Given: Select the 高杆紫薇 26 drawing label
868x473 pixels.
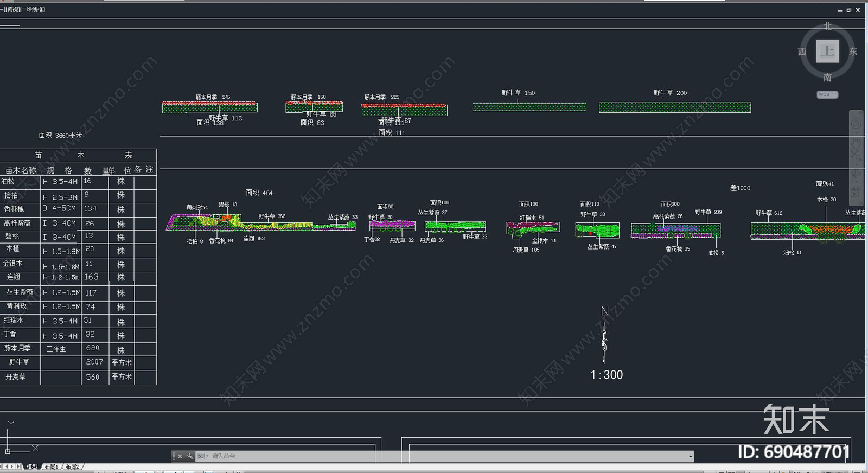Looking at the screenshot, I should click(x=668, y=216).
